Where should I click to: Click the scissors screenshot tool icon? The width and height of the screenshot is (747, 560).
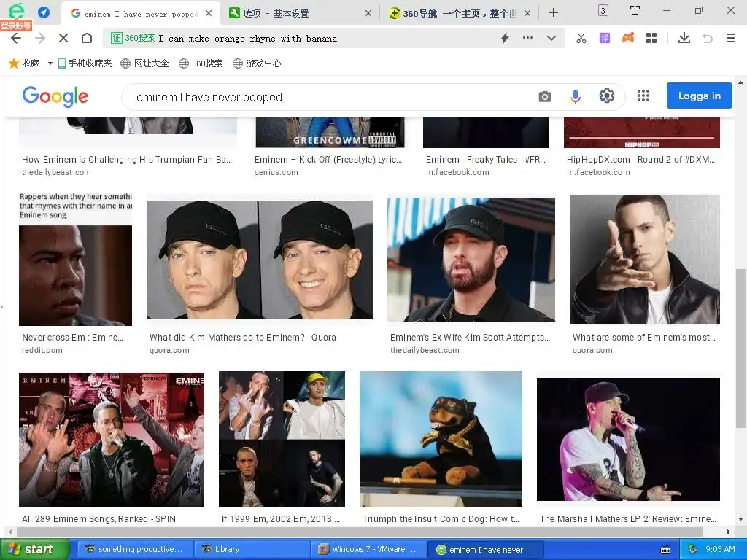581,38
